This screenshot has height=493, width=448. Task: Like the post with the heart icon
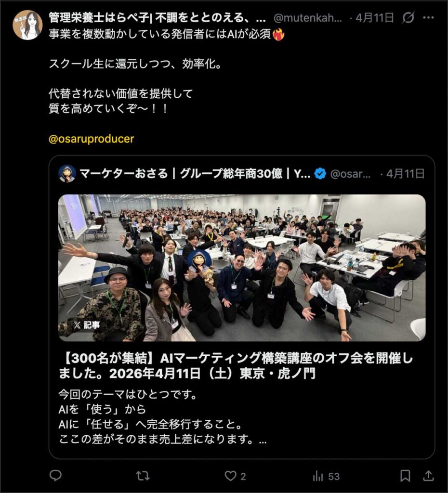[x=230, y=476]
